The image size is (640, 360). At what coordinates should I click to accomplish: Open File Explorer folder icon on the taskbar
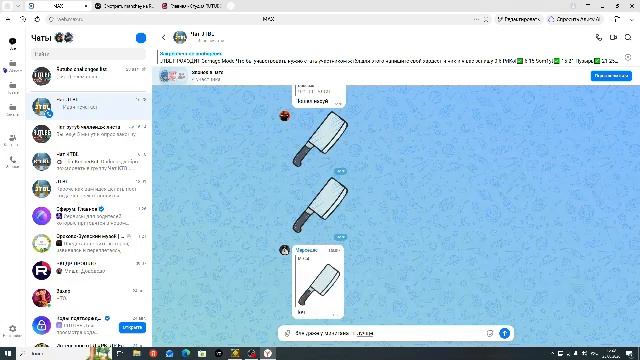click(137, 353)
